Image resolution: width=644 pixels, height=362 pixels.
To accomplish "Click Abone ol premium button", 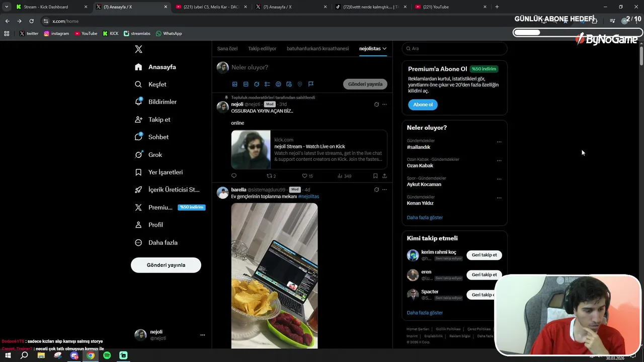I will (423, 105).
